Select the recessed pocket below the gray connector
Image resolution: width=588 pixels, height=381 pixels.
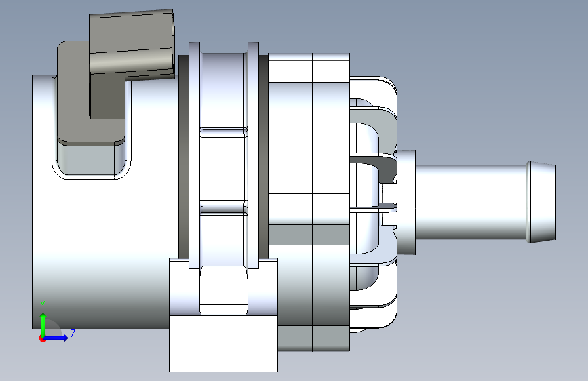91,161
